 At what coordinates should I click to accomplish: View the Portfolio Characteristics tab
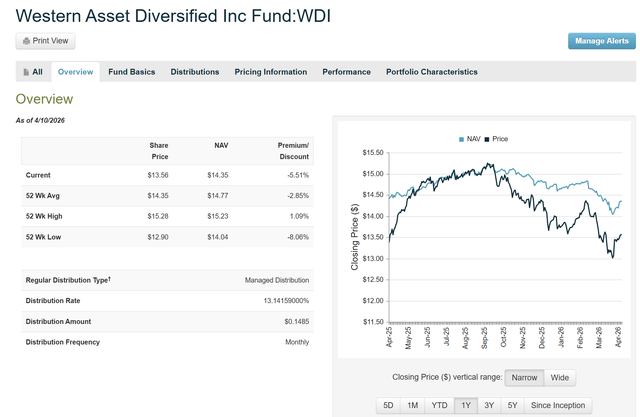tap(432, 72)
